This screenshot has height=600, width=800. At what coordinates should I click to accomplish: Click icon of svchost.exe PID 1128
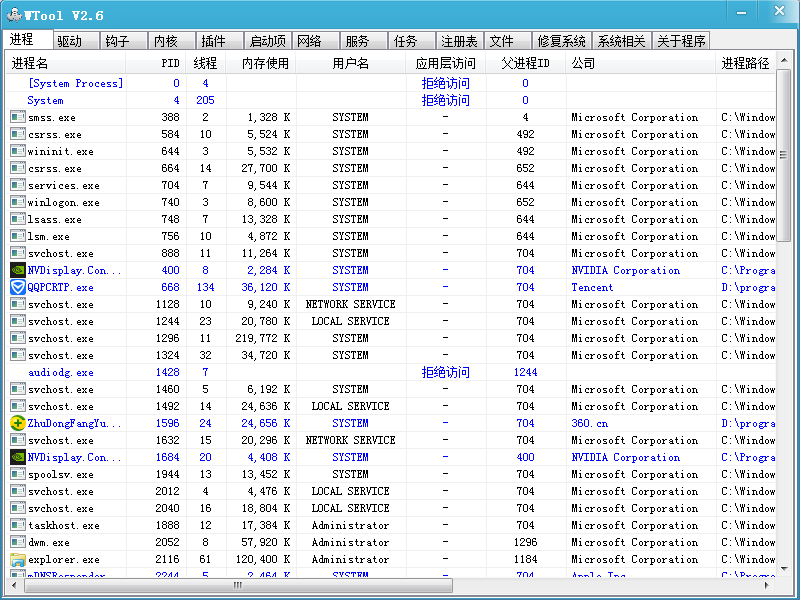click(18, 305)
